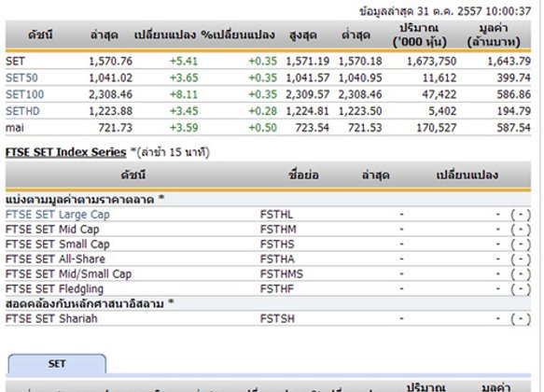
Task: Click SET change value +5.41
Action: coord(184,61)
